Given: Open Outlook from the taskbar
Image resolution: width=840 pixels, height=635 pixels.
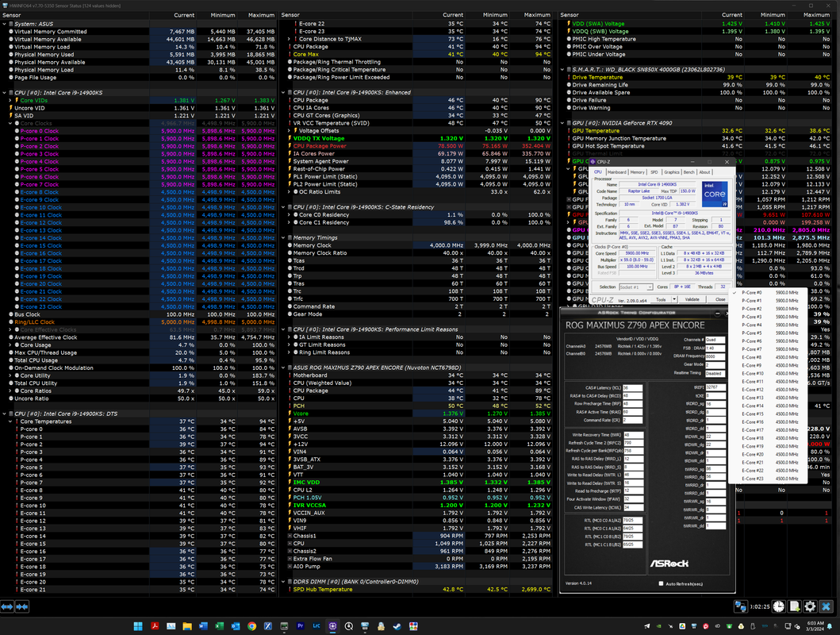Looking at the screenshot, I should [235, 626].
